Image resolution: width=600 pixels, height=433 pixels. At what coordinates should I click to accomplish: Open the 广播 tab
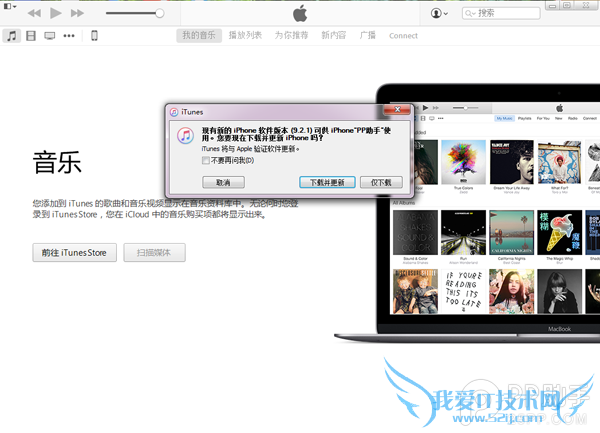(x=368, y=36)
